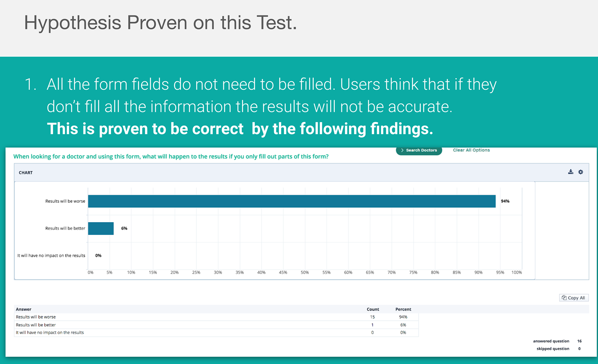Select the 6% Results will be better bar
This screenshot has height=364, width=598.
coord(101,228)
